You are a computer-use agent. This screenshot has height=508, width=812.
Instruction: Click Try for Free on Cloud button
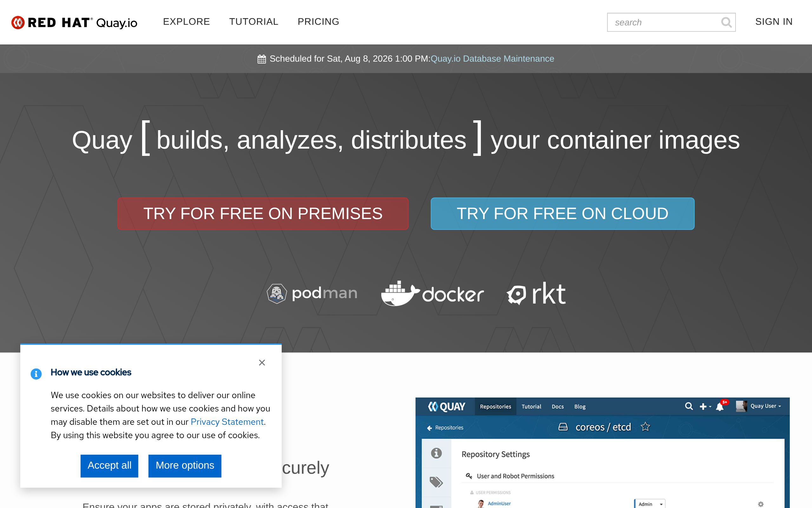[562, 214]
